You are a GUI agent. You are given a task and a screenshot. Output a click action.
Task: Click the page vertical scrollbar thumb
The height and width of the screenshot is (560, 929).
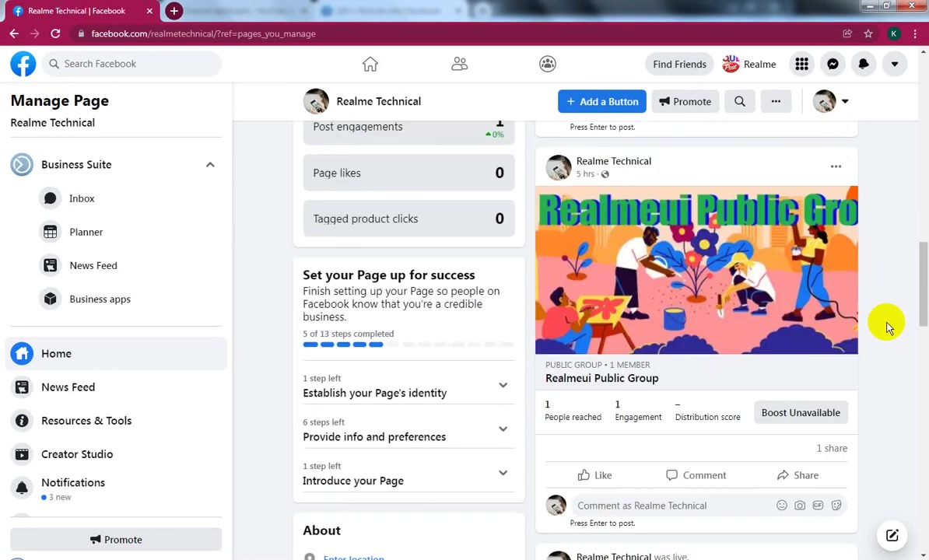tap(923, 284)
